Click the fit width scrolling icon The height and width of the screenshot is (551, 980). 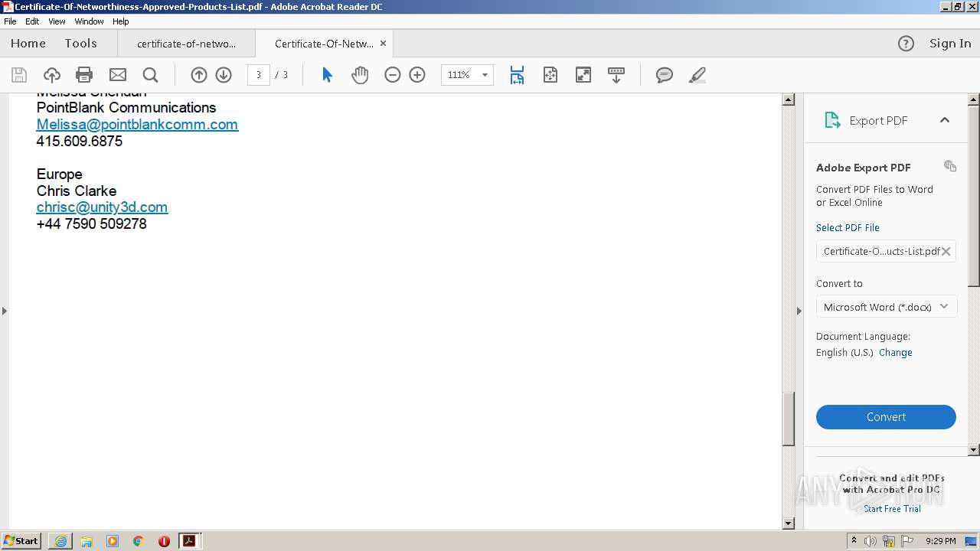click(517, 75)
